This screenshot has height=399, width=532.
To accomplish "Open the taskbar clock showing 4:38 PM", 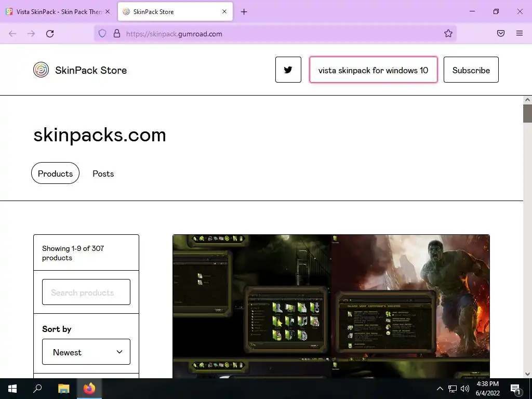I will click(487, 389).
